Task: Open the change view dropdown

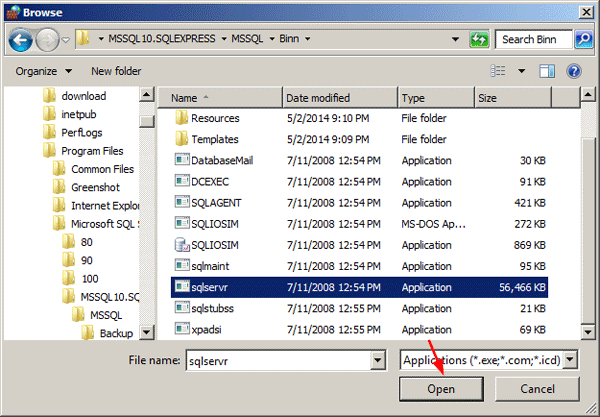Action: click(x=522, y=71)
